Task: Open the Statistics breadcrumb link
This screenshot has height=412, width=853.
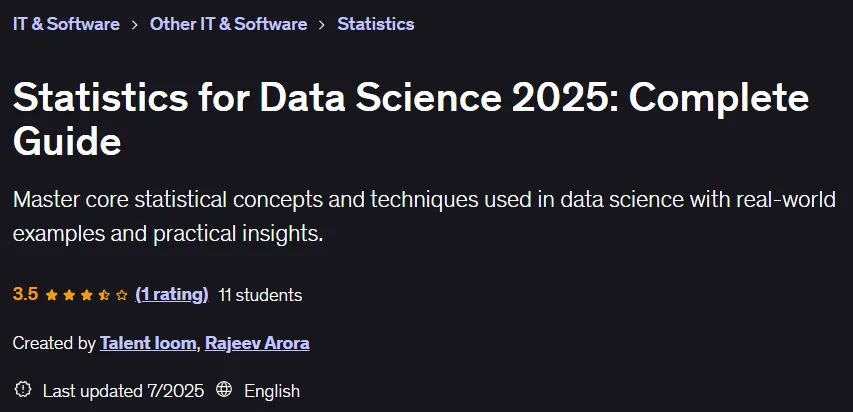Action: click(x=376, y=24)
